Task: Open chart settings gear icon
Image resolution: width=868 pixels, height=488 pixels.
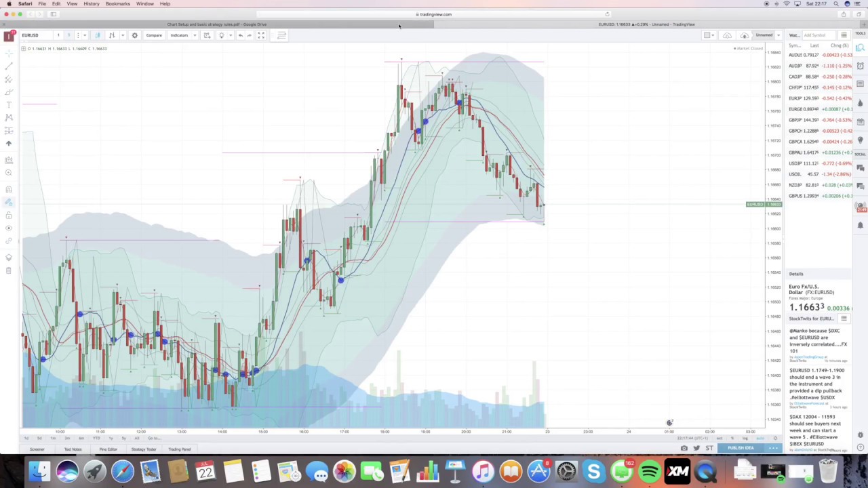Action: (134, 35)
